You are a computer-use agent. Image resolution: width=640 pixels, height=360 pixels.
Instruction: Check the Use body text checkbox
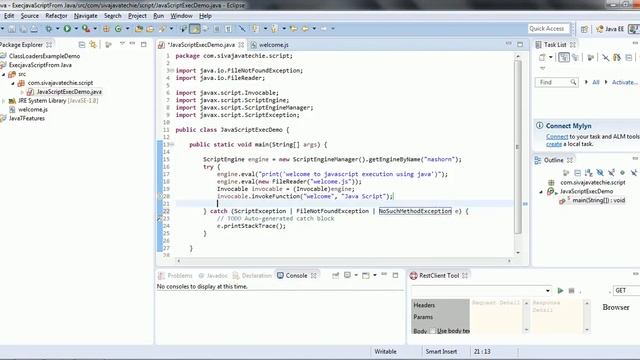[433, 331]
